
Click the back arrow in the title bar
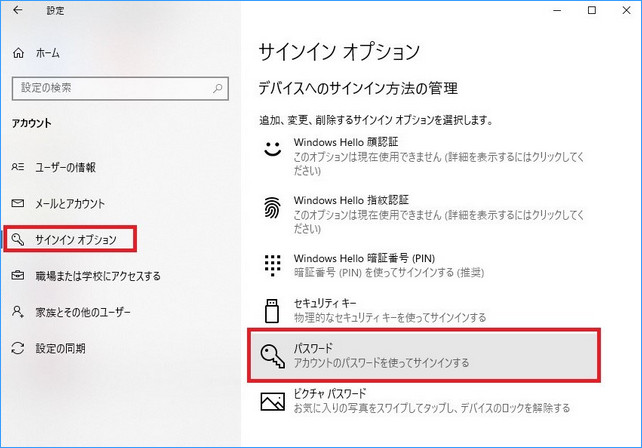[17, 10]
